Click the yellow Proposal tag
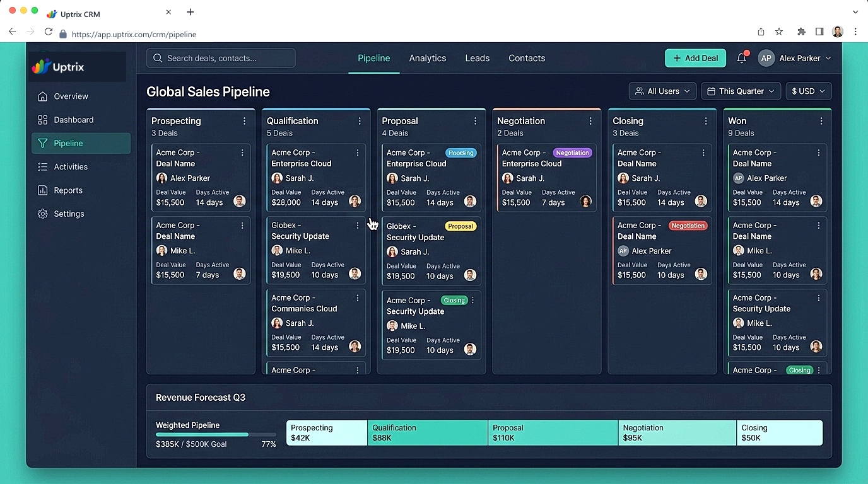868x484 pixels. [460, 226]
